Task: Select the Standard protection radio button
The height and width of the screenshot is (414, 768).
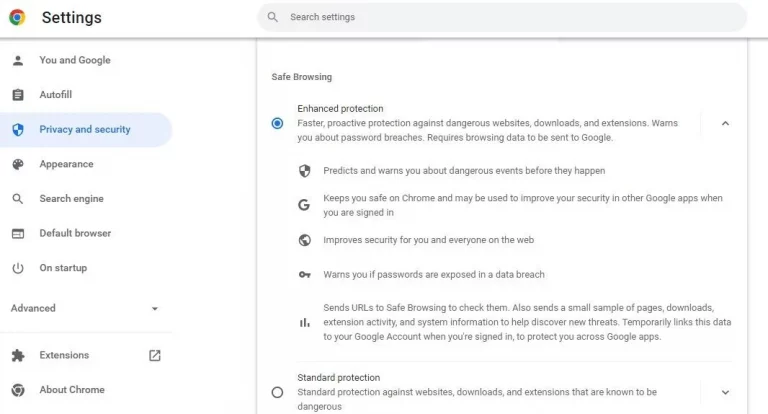Action: tap(277, 392)
